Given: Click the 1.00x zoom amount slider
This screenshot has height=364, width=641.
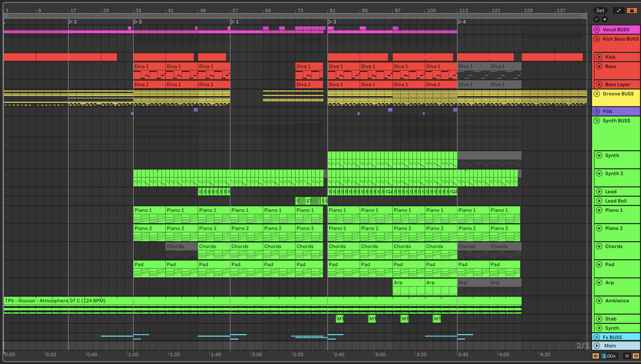Looking at the screenshot, I should tap(609, 356).
